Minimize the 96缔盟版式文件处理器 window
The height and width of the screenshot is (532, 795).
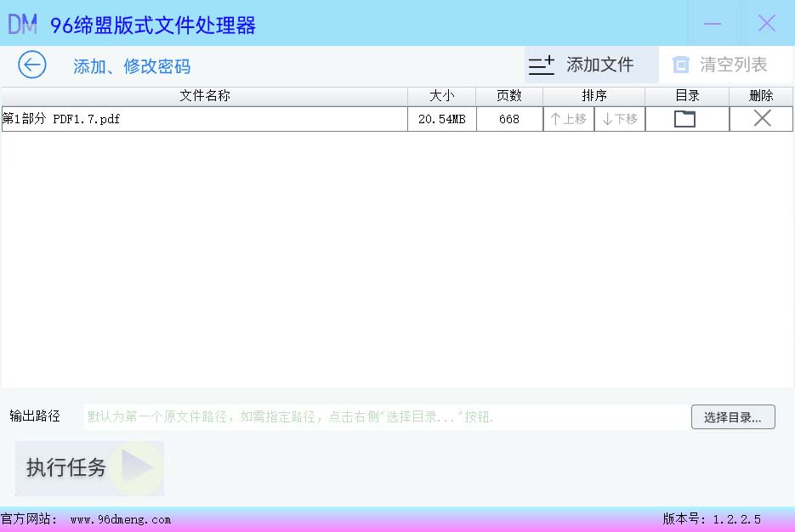pos(713,23)
